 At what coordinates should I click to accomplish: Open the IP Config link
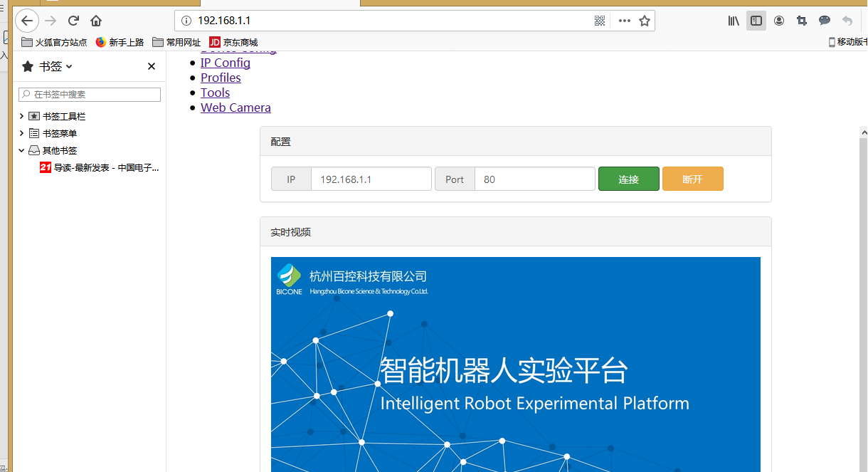point(226,63)
